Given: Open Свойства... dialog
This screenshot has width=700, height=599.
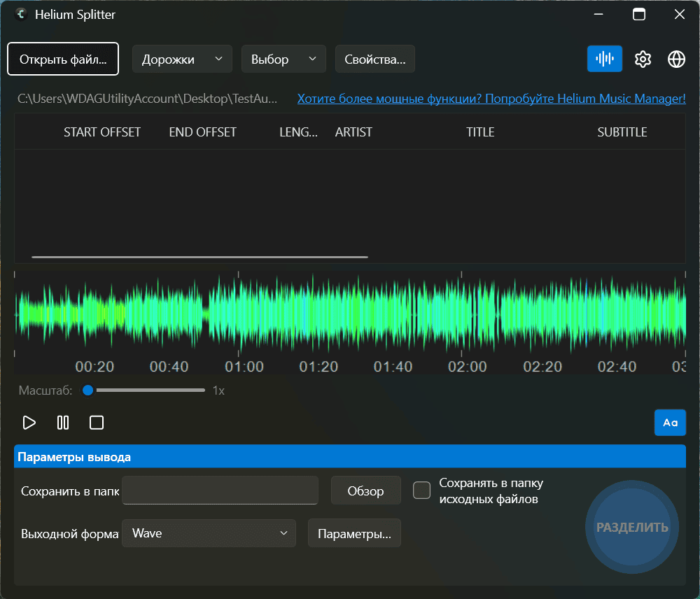Looking at the screenshot, I should [375, 59].
